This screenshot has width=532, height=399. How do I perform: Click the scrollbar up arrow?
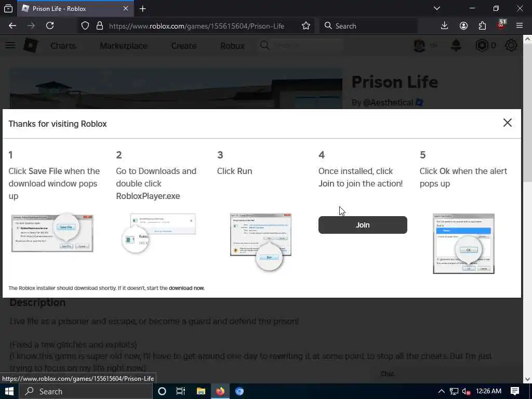coord(527,39)
